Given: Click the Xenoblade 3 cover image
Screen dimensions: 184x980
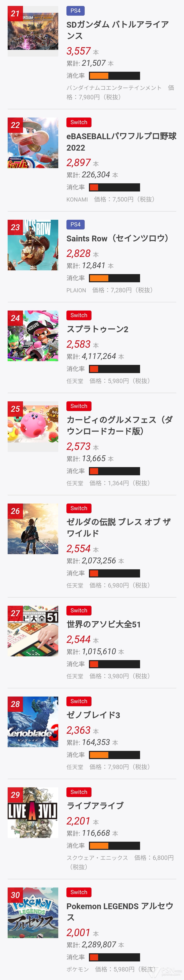Looking at the screenshot, I should (33, 722).
